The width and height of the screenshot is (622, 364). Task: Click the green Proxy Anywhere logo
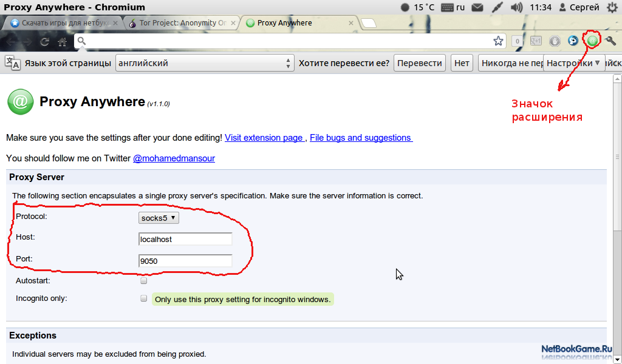(21, 102)
